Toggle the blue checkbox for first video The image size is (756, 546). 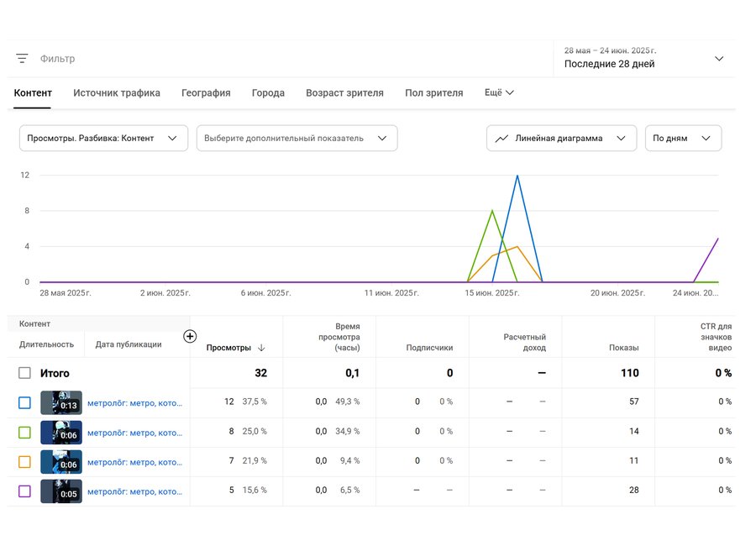(24, 402)
